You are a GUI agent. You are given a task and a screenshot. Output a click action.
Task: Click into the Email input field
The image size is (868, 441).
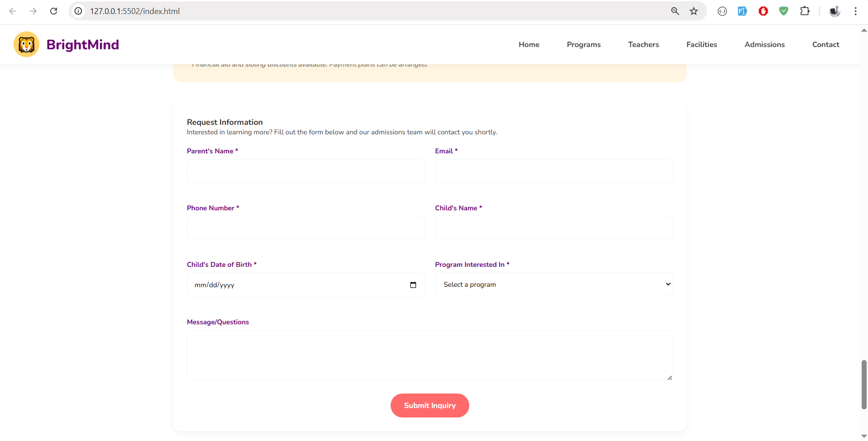tap(553, 171)
